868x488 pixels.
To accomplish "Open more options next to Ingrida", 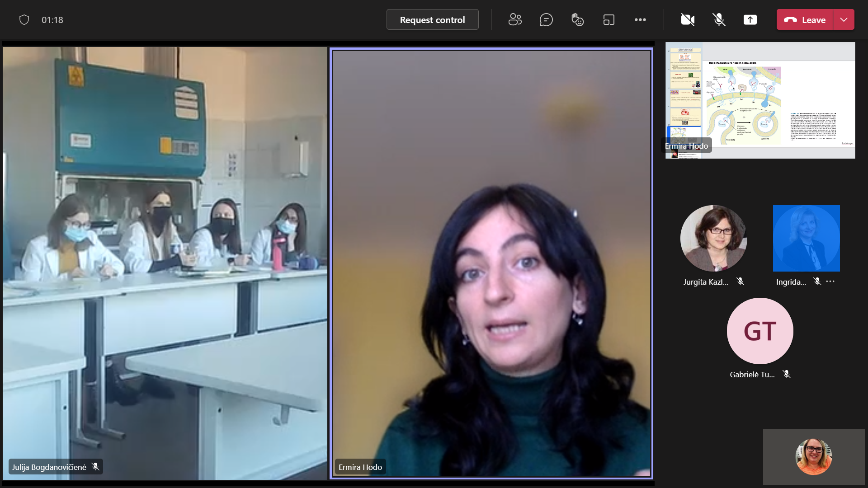I will (830, 282).
